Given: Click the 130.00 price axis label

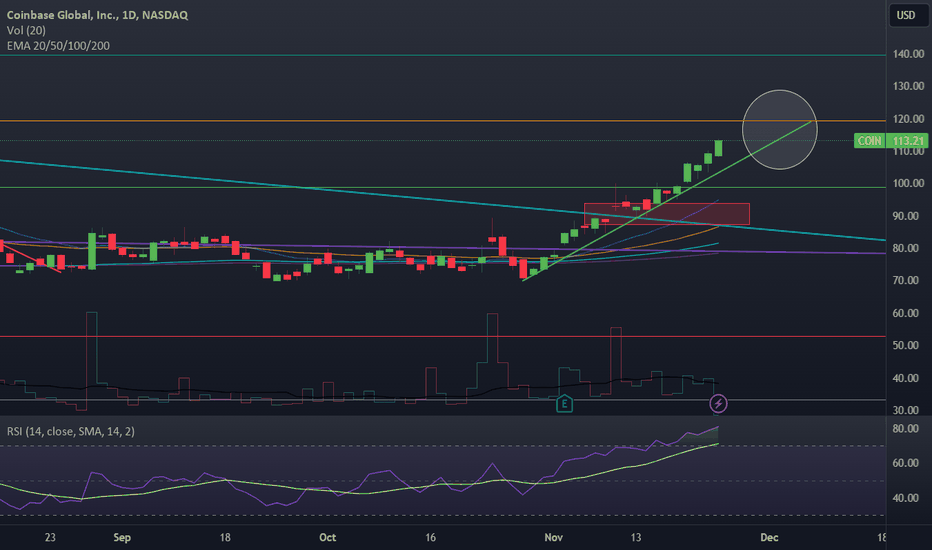Looking at the screenshot, I should coord(908,86).
